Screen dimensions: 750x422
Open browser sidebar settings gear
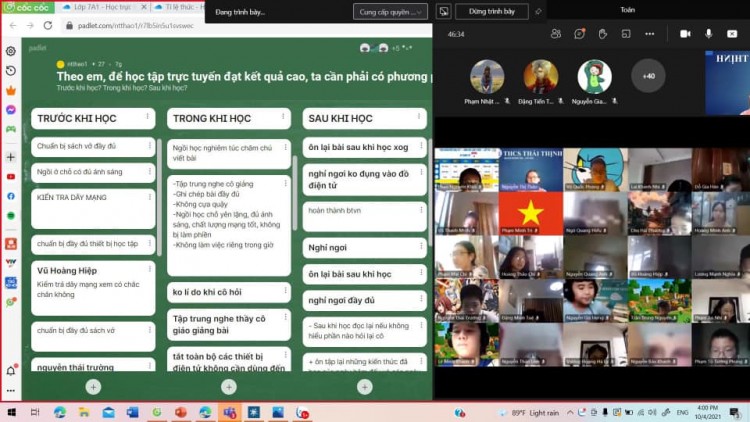[x=10, y=51]
